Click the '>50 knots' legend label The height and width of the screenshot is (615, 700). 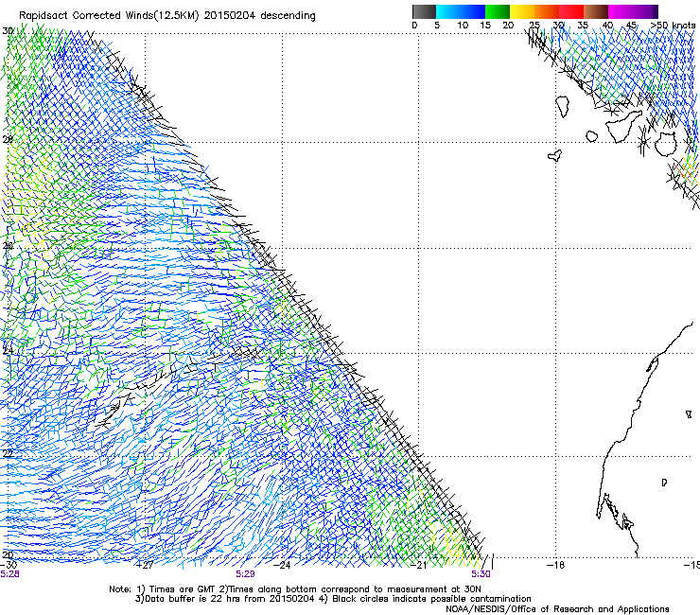pyautogui.click(x=674, y=26)
